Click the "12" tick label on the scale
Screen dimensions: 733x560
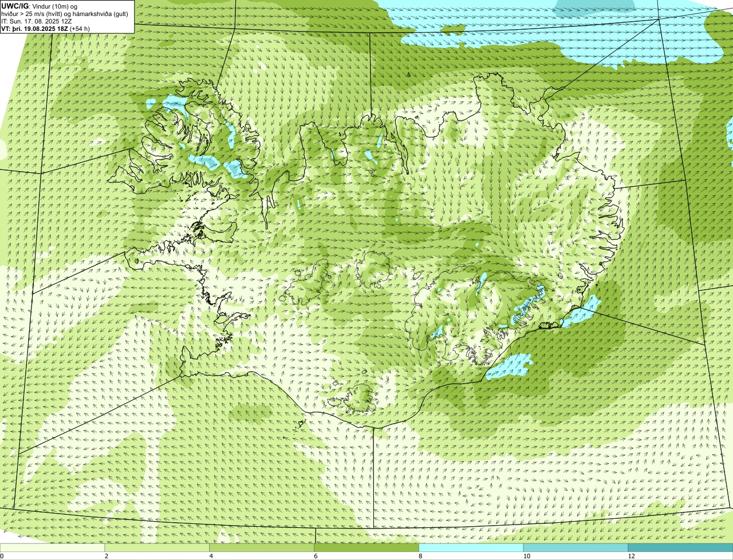point(630,556)
